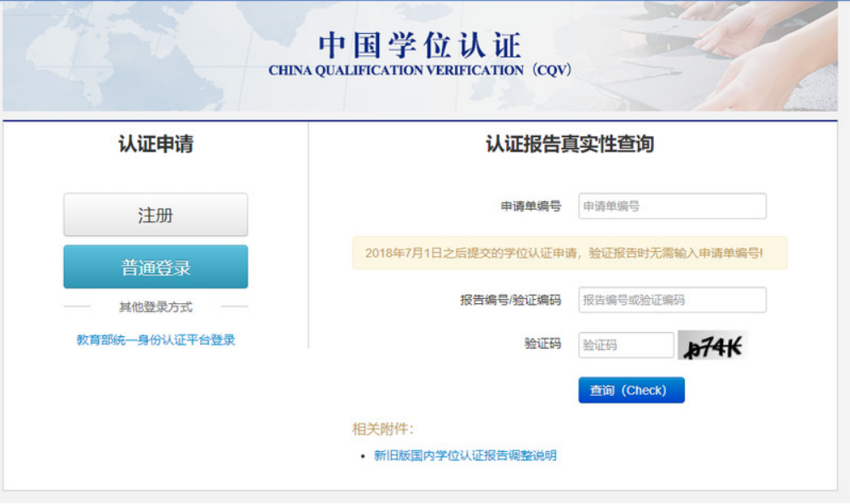Click the CHINA QUALIFICATION VERIFICATION (CQV) subtitle
This screenshot has height=504, width=850.
[x=419, y=70]
